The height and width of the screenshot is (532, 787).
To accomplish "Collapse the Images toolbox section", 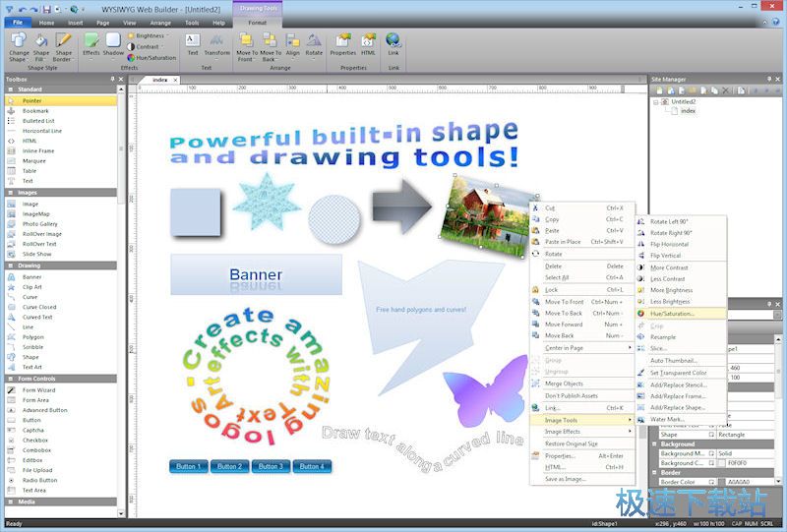I will click(x=10, y=193).
